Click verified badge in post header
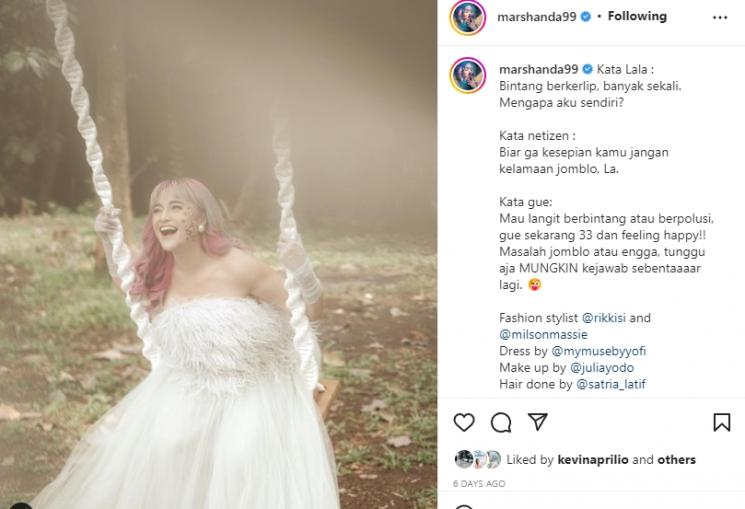Viewport: 745px width, 509px height. (585, 17)
